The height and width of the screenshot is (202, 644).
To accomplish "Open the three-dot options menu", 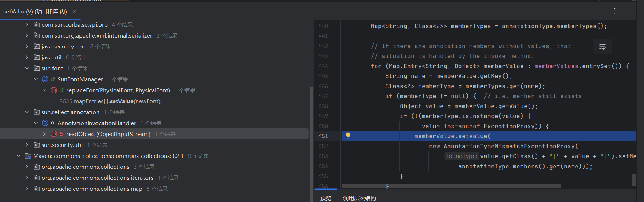I will pyautogui.click(x=615, y=11).
